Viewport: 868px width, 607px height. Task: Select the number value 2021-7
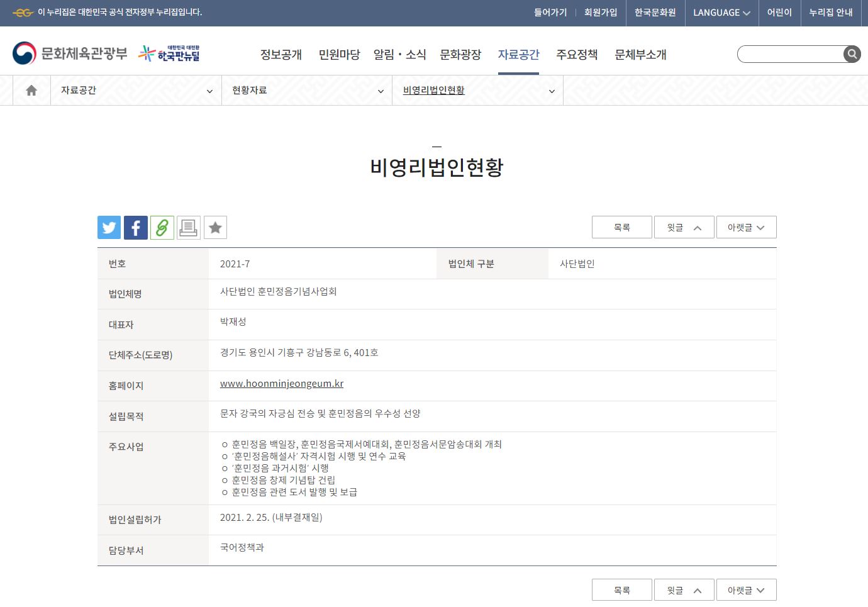coord(235,264)
